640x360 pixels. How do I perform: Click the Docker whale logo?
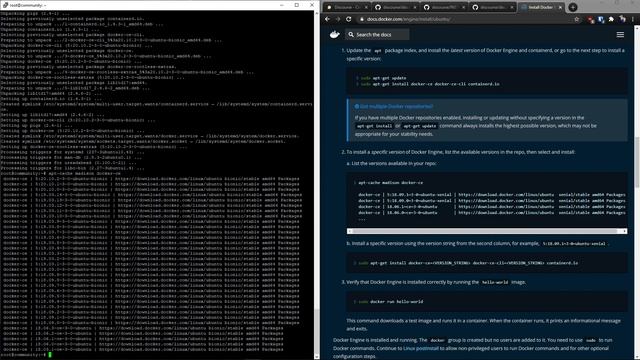click(x=334, y=34)
